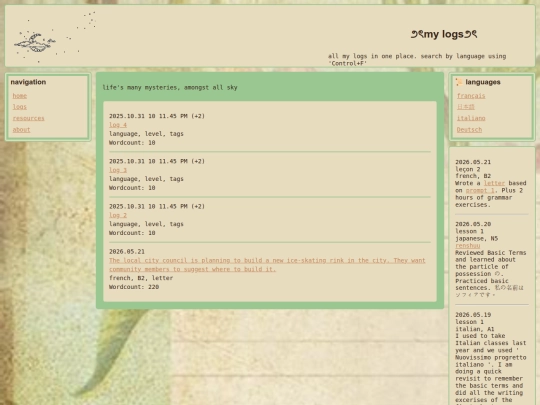Open the log 2 entry
Viewport: 540px width, 405px height.
pyautogui.click(x=118, y=215)
